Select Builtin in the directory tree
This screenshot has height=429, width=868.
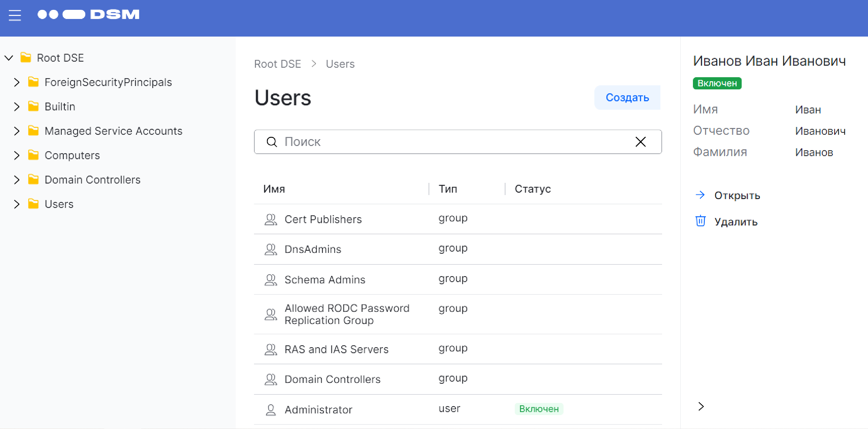(60, 107)
